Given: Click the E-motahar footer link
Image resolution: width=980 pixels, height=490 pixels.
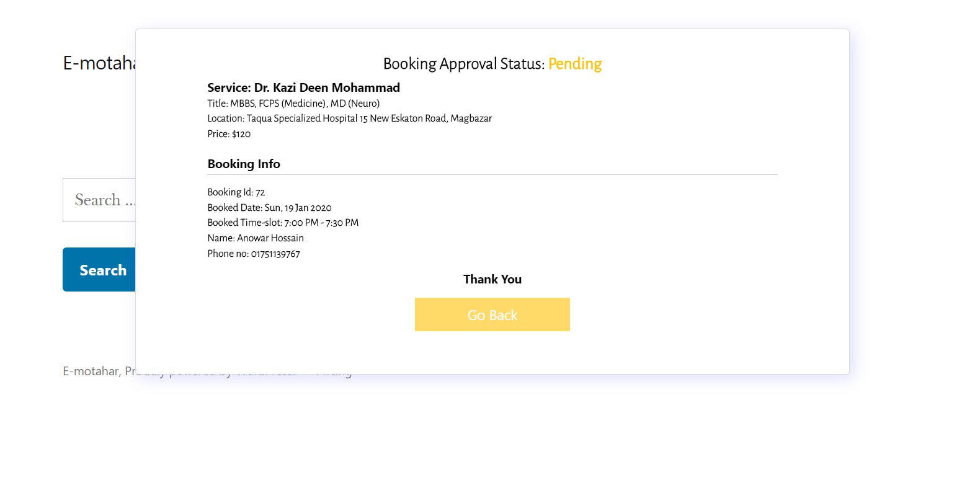Looking at the screenshot, I should (91, 371).
